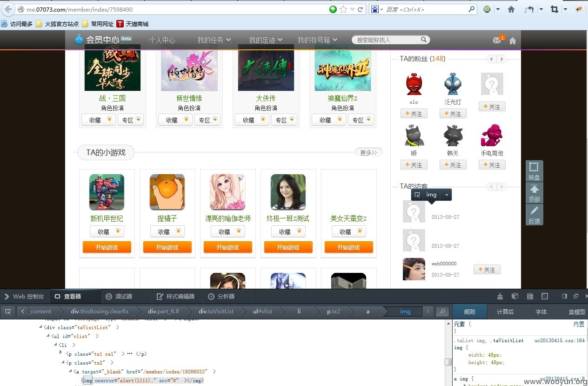Switch to the 字体 sidebar tab

541,312
